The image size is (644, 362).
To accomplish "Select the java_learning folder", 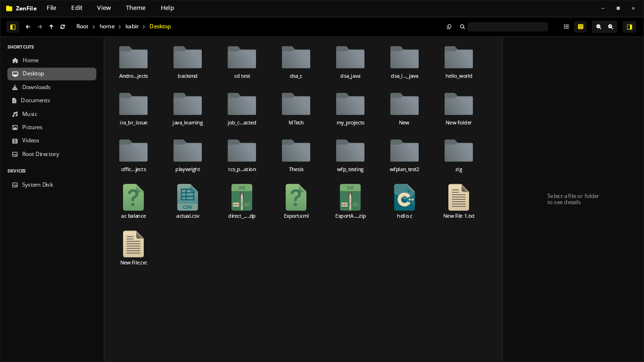I will (188, 108).
